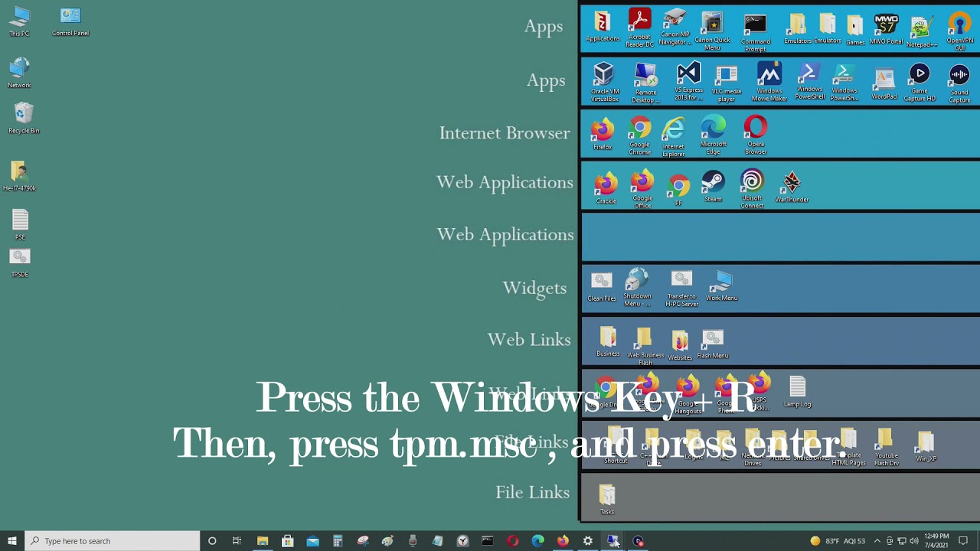Image resolution: width=980 pixels, height=551 pixels.
Task: Launch OpenVPN GUI shortcut
Action: [959, 31]
